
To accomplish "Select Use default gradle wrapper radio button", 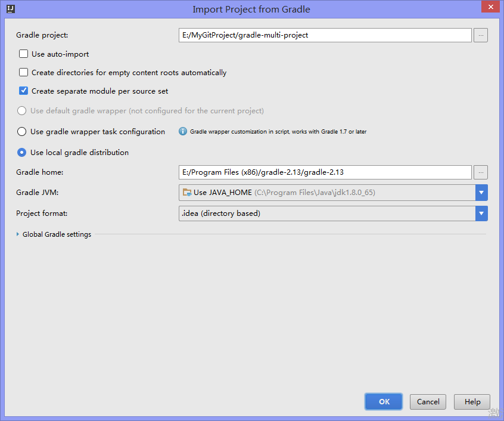I will pos(22,110).
